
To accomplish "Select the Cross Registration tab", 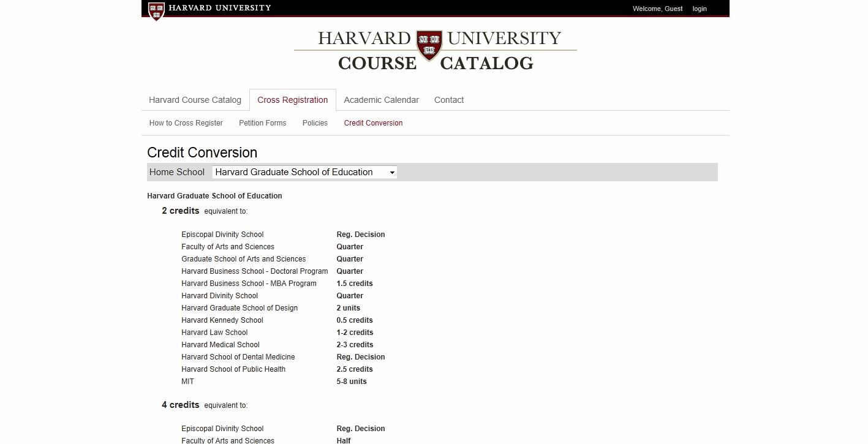I will pos(292,100).
